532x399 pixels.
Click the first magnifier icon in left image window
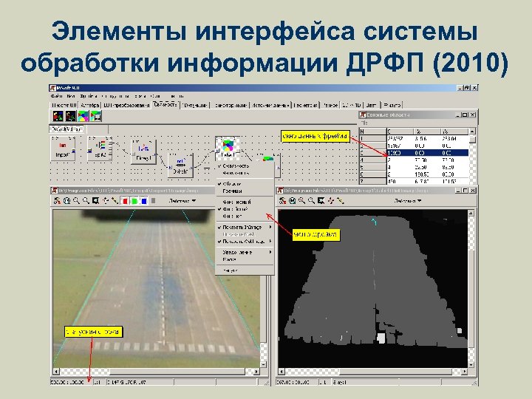[76, 201]
